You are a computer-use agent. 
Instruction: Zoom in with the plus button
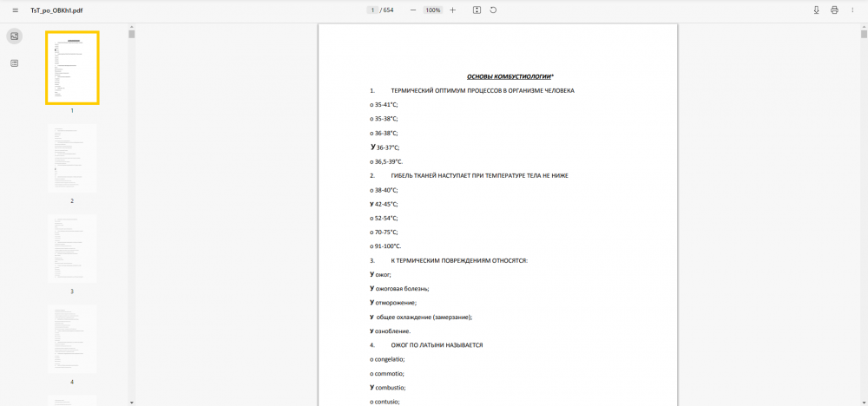tap(453, 10)
